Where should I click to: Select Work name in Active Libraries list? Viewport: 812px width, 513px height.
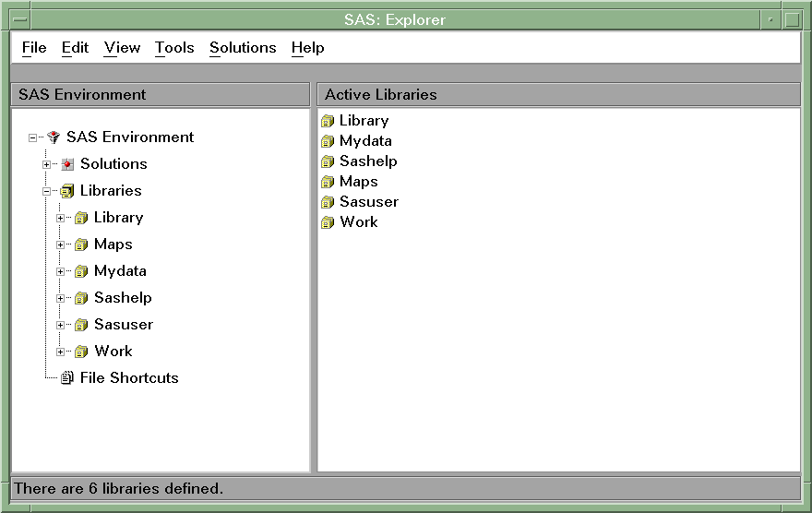pos(359,222)
